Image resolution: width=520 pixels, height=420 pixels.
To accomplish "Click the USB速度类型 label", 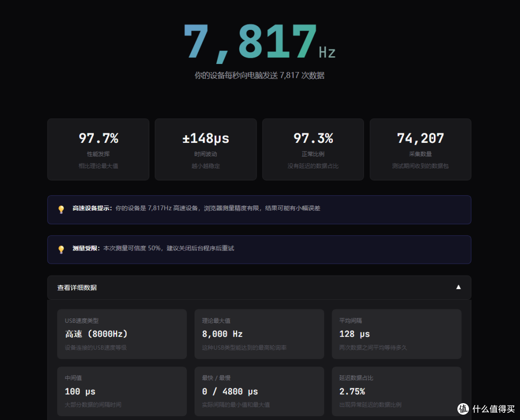I will pos(81,320).
